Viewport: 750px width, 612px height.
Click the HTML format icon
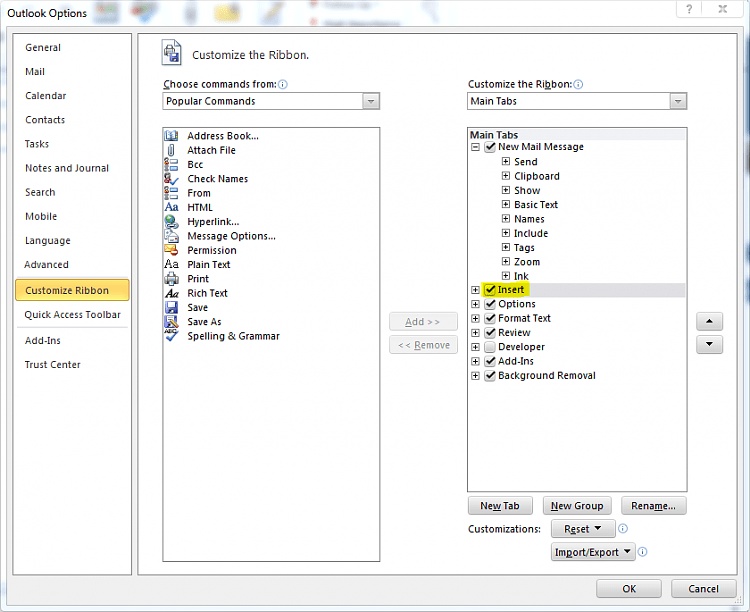coord(171,207)
